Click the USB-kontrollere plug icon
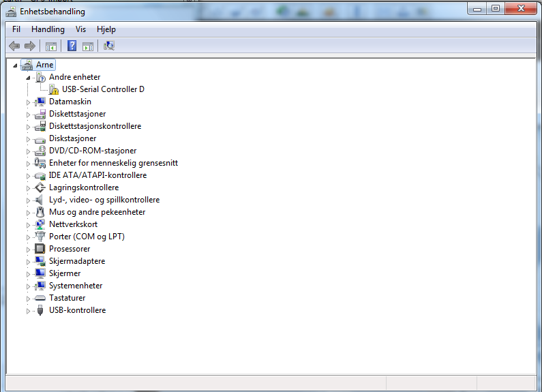Viewport: 542px width, 392px height. (x=40, y=310)
